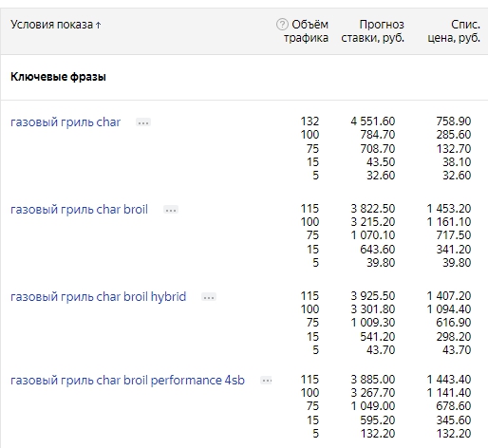Select the bid value 43.50
Image resolution: width=488 pixels, height=448 pixels.
[381, 162]
